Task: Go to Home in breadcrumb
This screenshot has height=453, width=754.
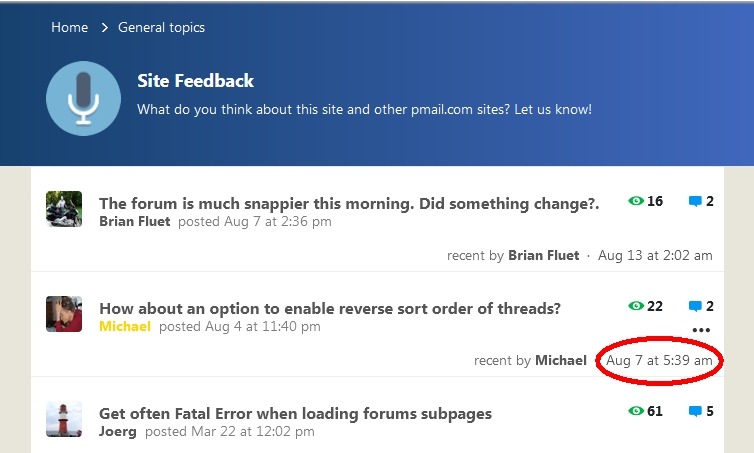Action: click(x=70, y=28)
